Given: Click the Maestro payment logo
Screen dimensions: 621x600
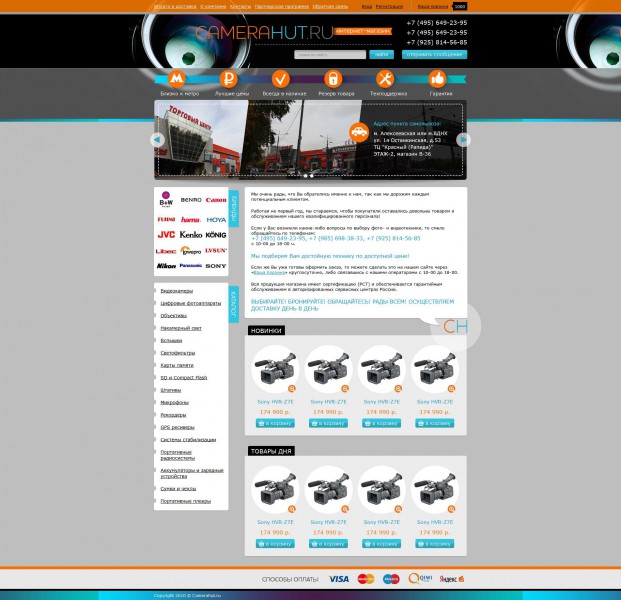Looking at the screenshot, I should click(x=391, y=579).
